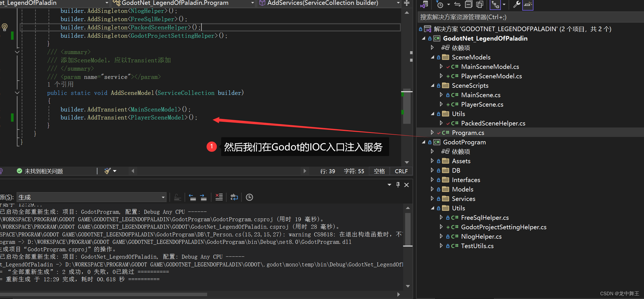Toggle the preview selected items button
Viewport: 644px width, 299px height.
click(x=528, y=5)
